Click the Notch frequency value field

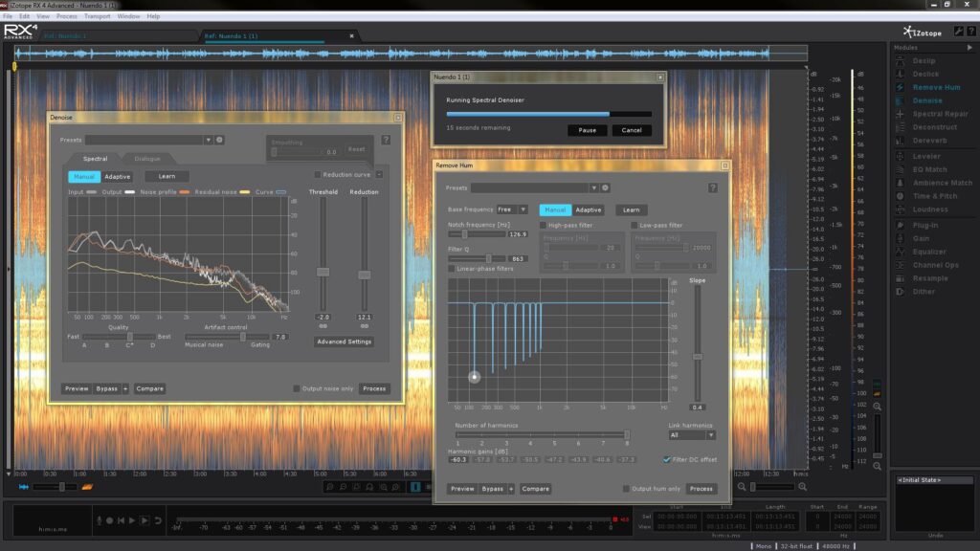coord(518,233)
